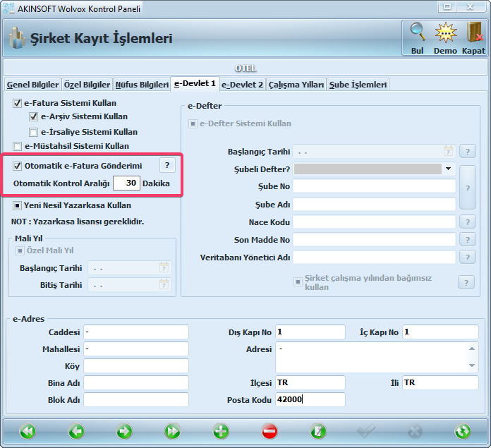Click help button next to Başlangıç Tarihi
The height and width of the screenshot is (448, 491).
(x=468, y=152)
